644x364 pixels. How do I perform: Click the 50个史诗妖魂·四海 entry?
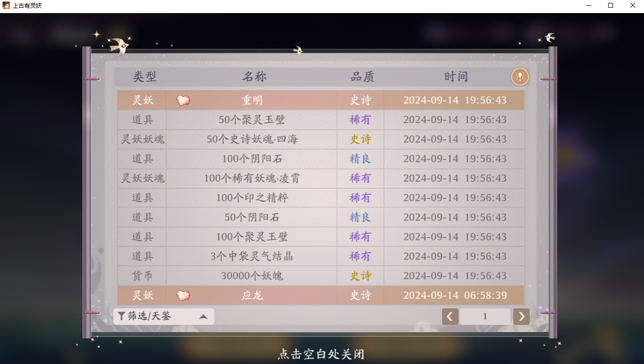[x=252, y=139]
